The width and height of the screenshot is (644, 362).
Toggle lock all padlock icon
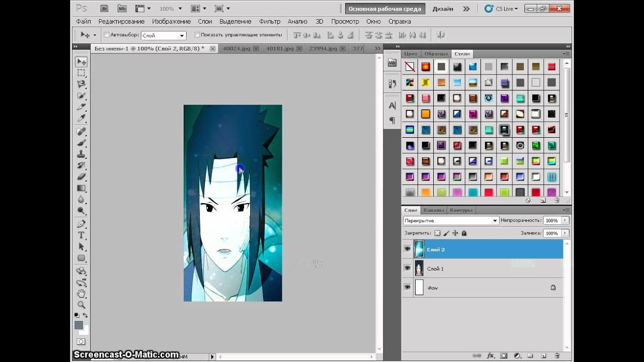point(464,233)
